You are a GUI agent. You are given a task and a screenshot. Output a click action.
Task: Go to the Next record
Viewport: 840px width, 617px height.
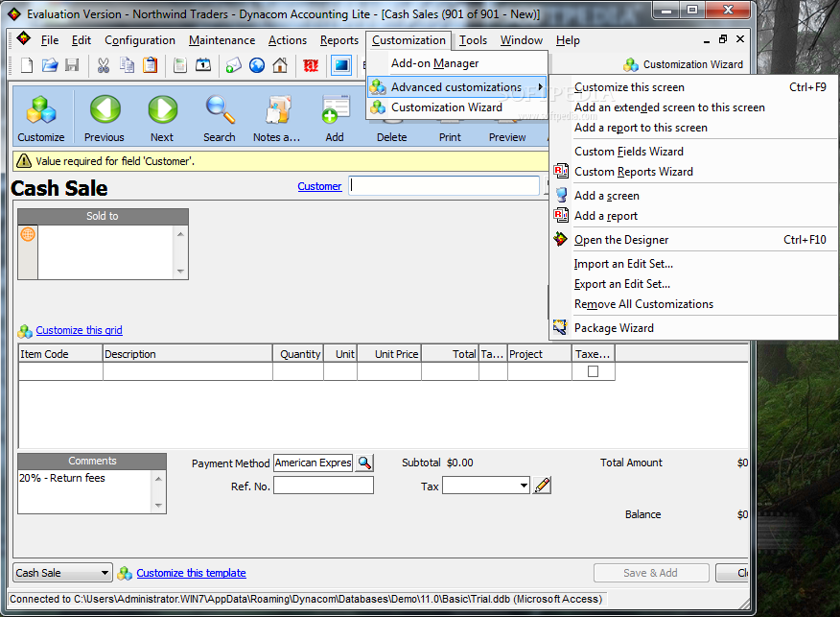[162, 119]
